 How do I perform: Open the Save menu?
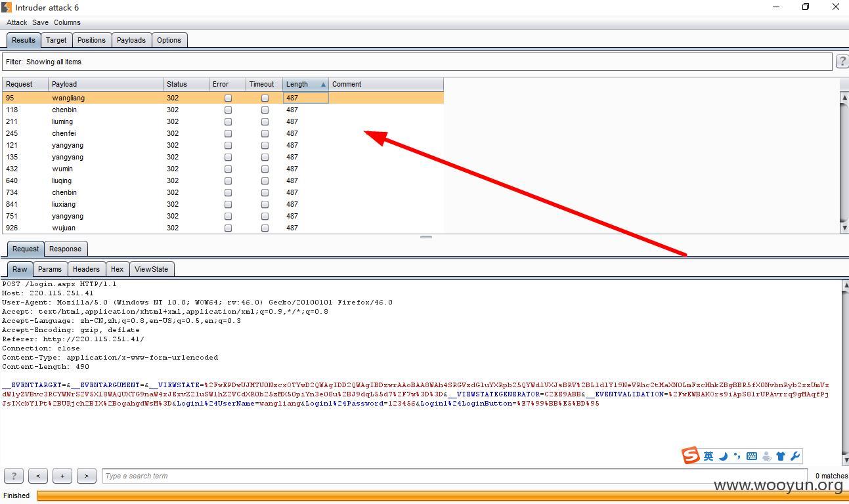[40, 22]
